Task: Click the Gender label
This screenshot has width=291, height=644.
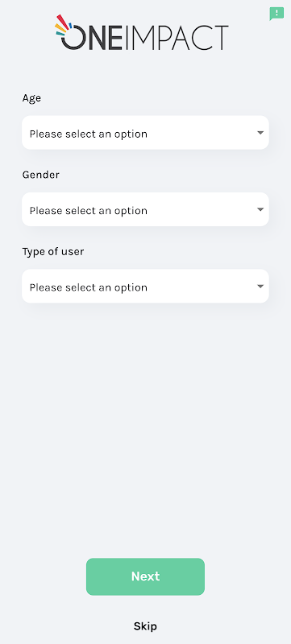Action: 40,175
